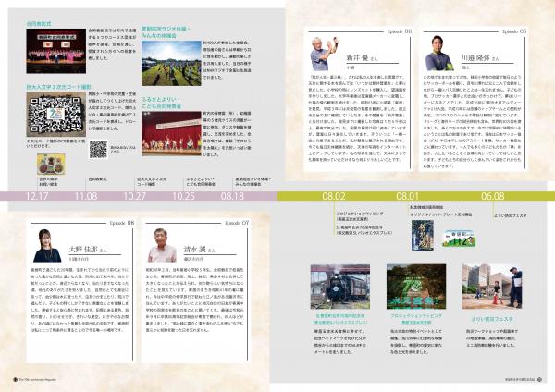Screen dimensions: 555x392
Task: Click the teal 'よりい…フェスタ' caption under the festival photo
Action: click(x=492, y=319)
